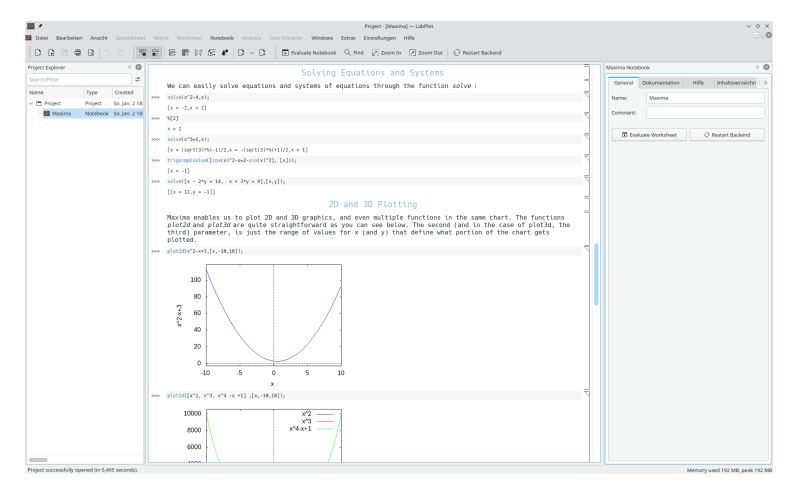Click the Name field containing Maxima
The width and height of the screenshot is (798, 504).
[x=705, y=98]
